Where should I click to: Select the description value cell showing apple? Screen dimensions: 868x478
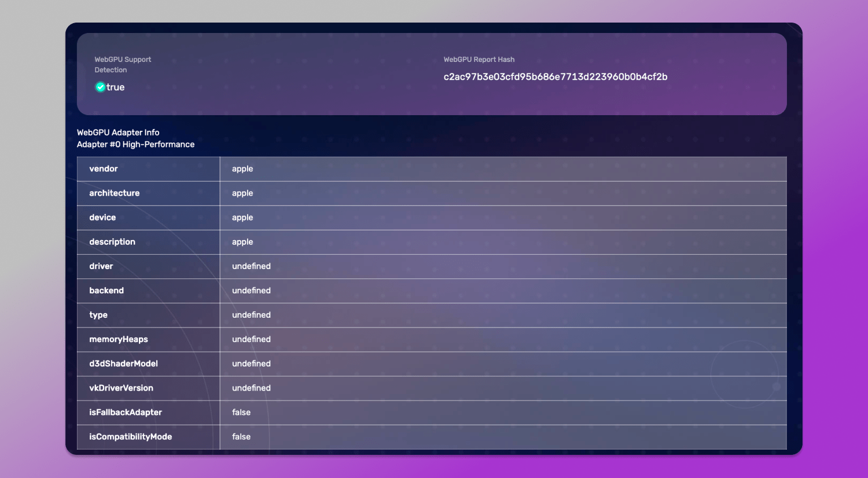(242, 241)
